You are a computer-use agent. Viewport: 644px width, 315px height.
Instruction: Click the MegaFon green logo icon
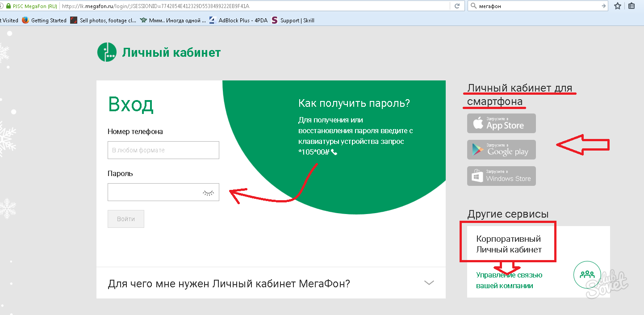point(107,52)
